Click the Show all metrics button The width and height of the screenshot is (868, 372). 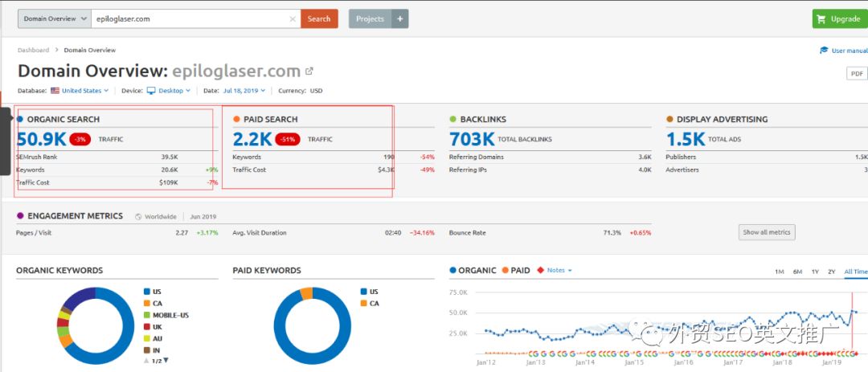click(767, 232)
